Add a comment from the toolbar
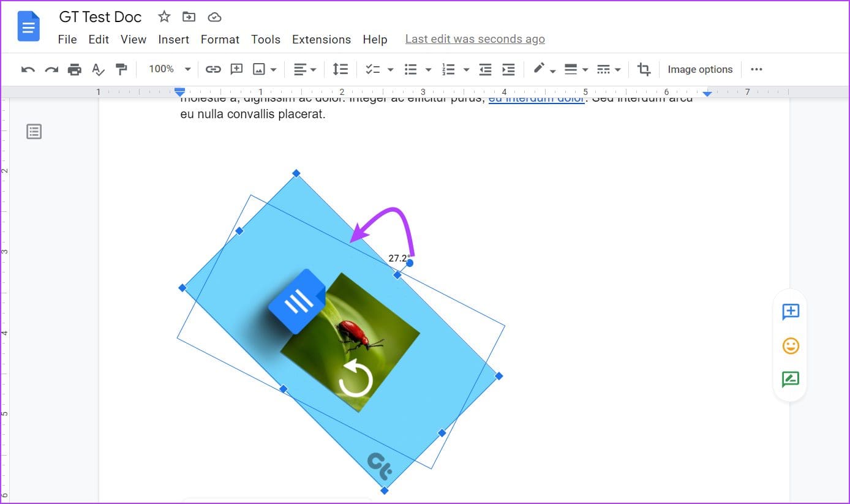Viewport: 850px width, 504px height. tap(236, 69)
